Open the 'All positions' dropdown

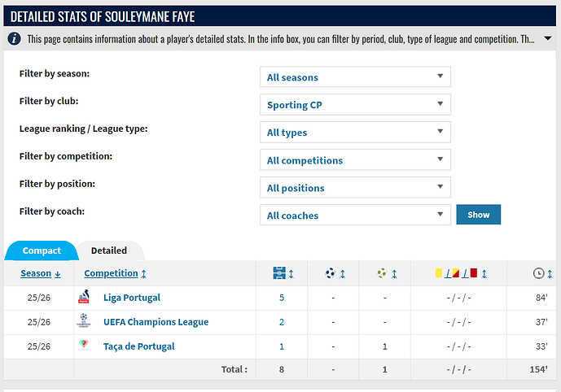pyautogui.click(x=354, y=188)
